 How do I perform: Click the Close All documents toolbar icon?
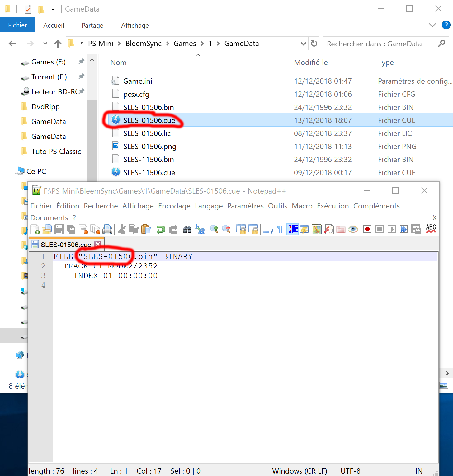click(x=95, y=230)
